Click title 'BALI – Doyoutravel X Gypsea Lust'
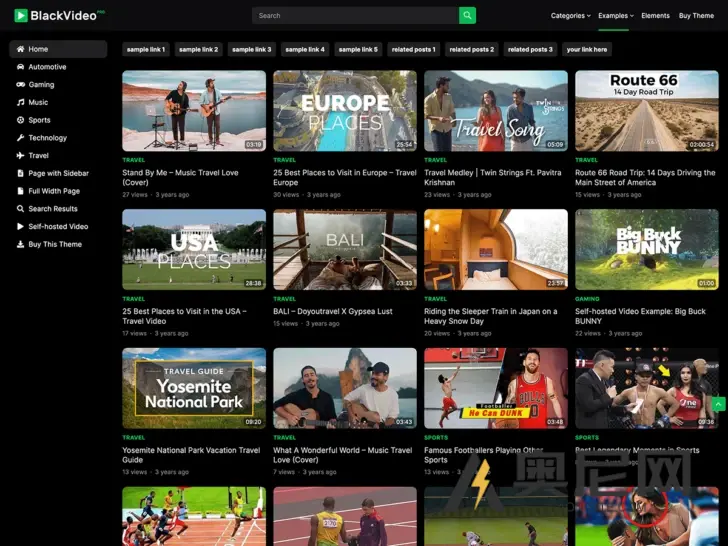The height and width of the screenshot is (546, 728). pos(332,311)
